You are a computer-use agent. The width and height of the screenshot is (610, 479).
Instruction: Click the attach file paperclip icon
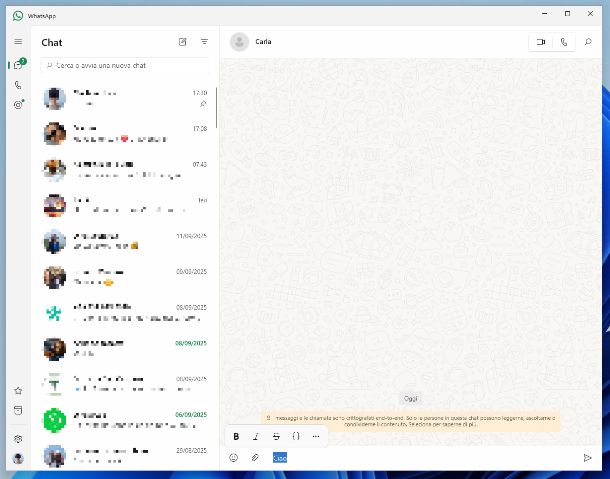pos(255,457)
